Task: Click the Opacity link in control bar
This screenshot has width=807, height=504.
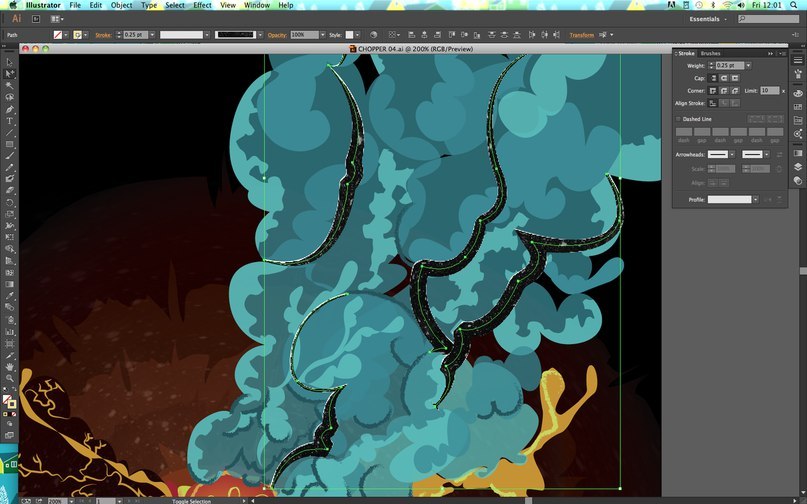Action: [x=277, y=35]
